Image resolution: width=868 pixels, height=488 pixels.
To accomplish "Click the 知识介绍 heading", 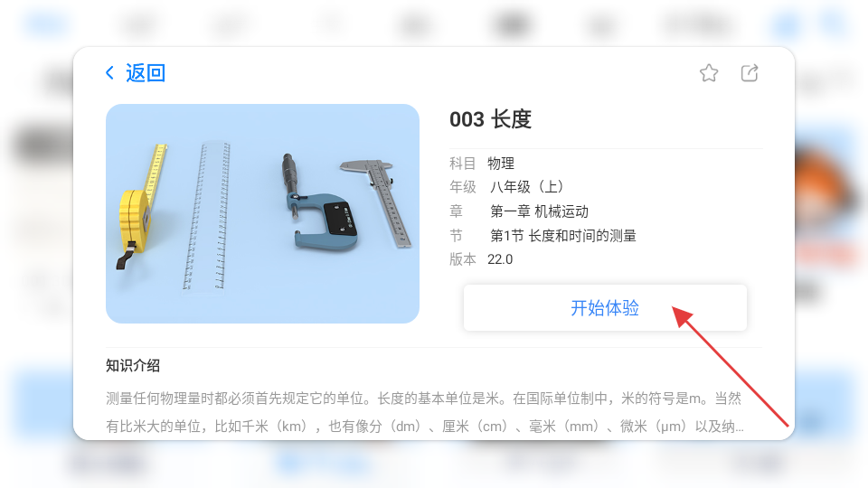I will coord(133,366).
